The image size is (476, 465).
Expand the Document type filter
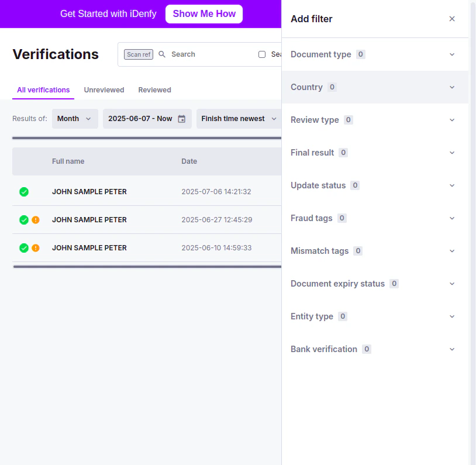pos(375,54)
